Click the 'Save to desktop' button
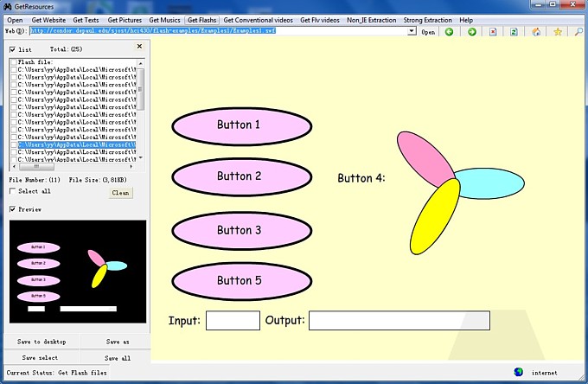Screen dimensions: 588x384 pos(42,342)
